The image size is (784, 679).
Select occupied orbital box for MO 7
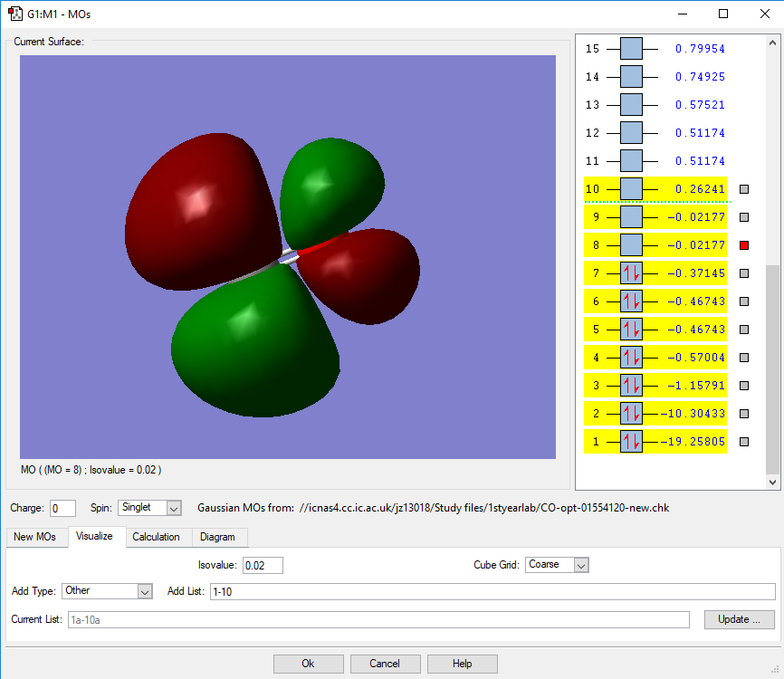[x=631, y=273]
